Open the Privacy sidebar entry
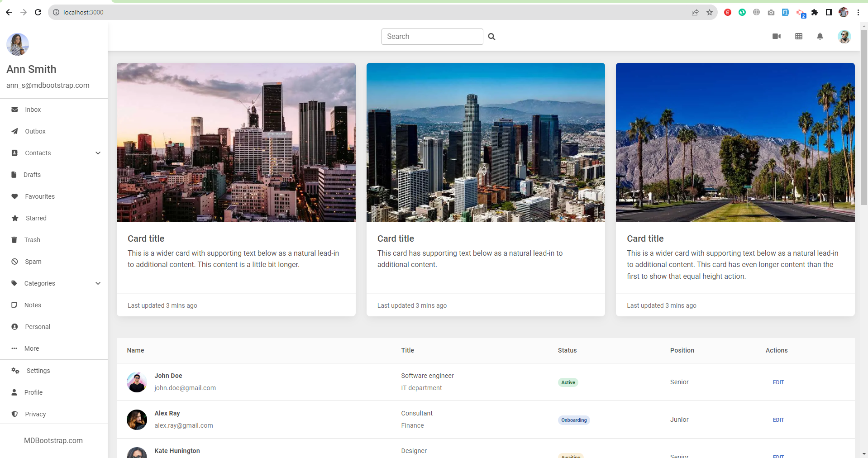Viewport: 868px width, 458px height. [35, 414]
